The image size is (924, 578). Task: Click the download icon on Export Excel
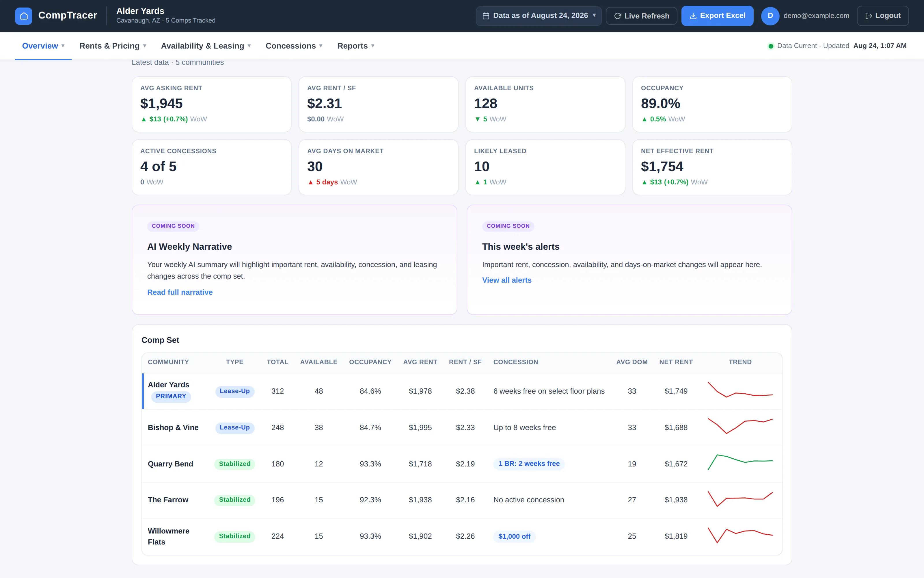[693, 16]
